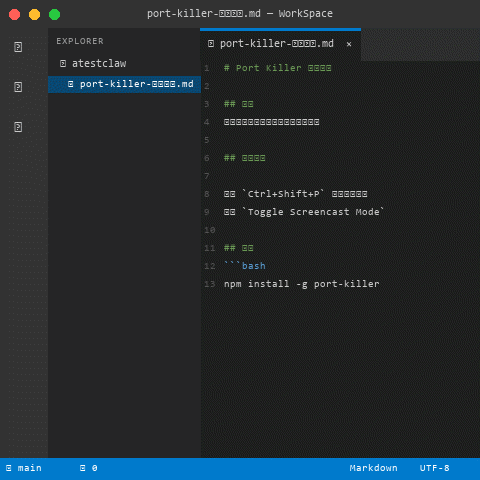480x480 pixels.
Task: Click line number 2 in the gutter
Action: click(207, 86)
